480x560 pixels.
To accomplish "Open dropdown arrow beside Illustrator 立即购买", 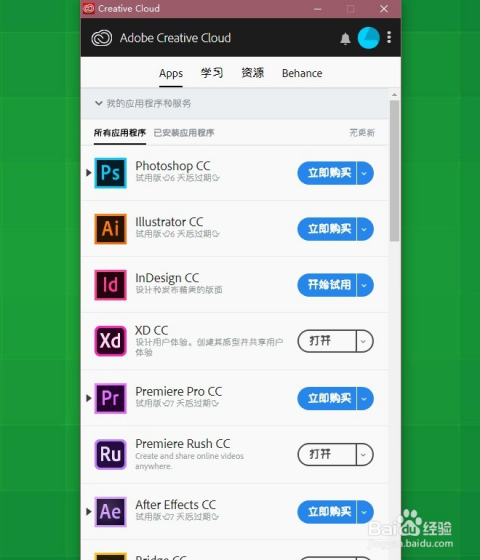I will [x=365, y=229].
